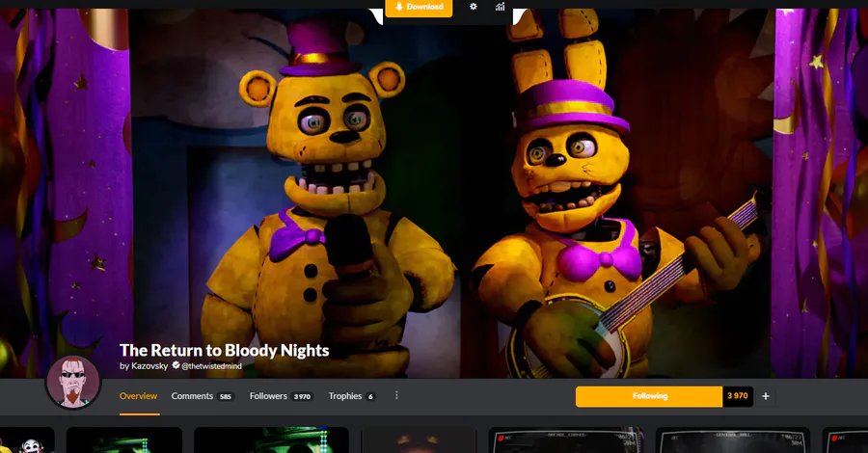Screen dimensions: 868x453
Task: Switch to the Overview tab
Action: (x=138, y=396)
